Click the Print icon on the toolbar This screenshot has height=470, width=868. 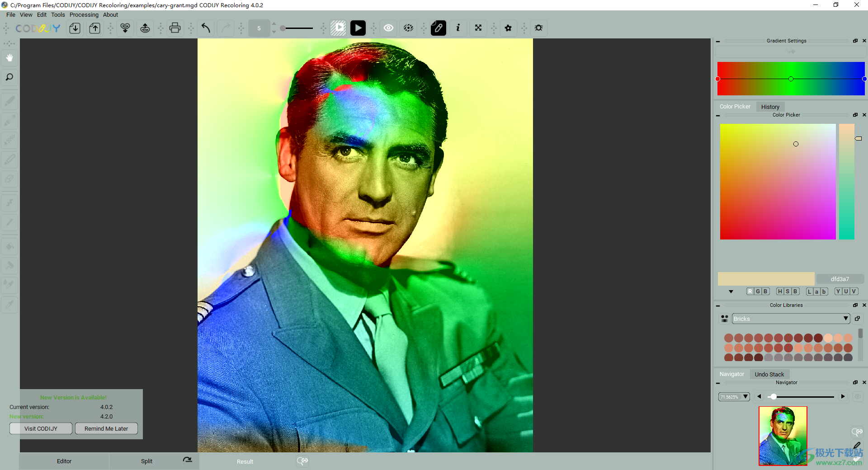[x=175, y=28]
